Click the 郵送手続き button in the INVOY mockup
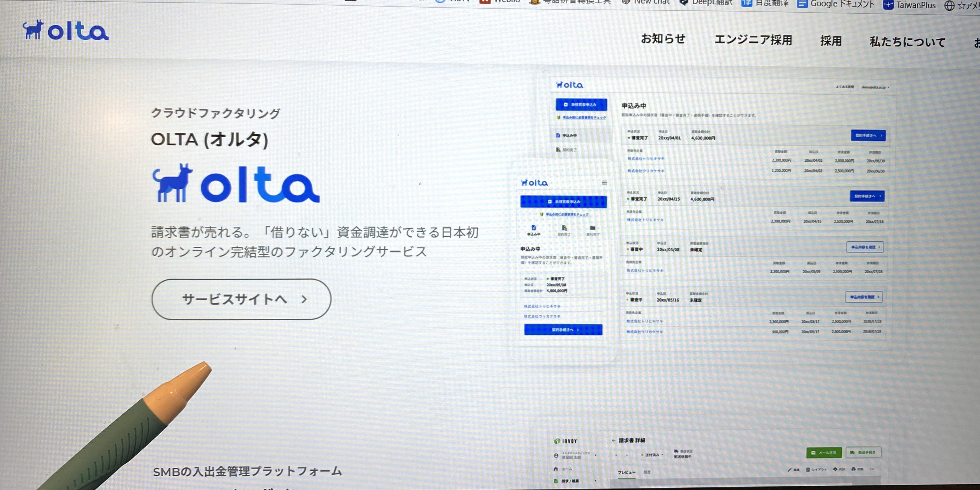980x490 pixels. (864, 452)
